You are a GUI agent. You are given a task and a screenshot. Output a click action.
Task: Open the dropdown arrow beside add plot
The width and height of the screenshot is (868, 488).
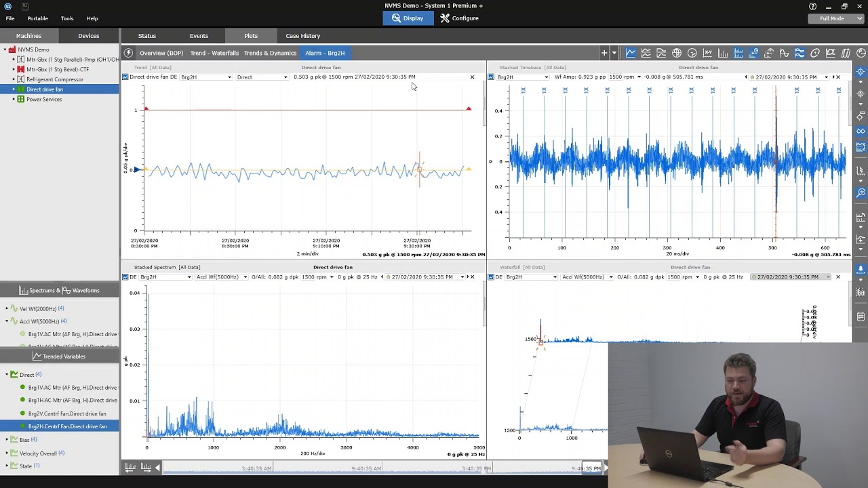[x=614, y=53]
